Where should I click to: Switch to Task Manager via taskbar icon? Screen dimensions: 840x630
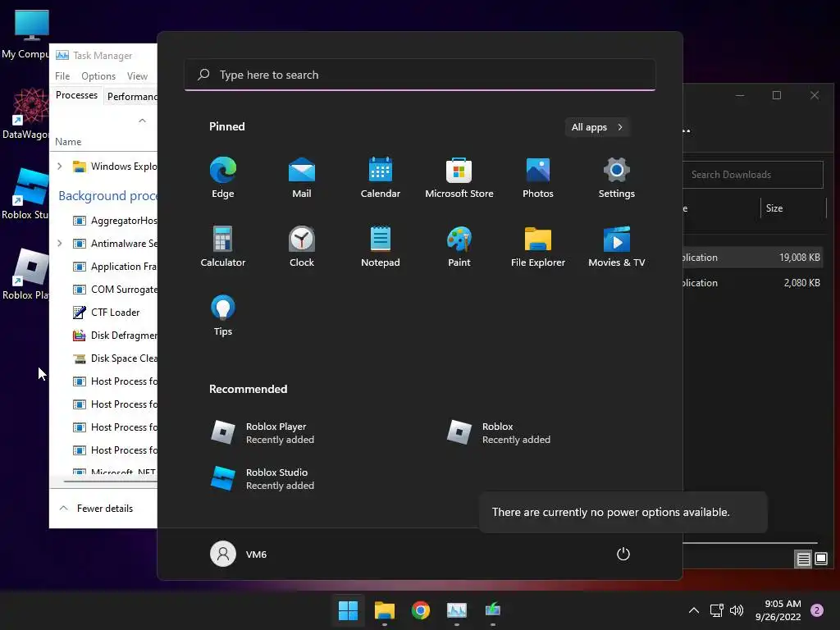point(457,610)
